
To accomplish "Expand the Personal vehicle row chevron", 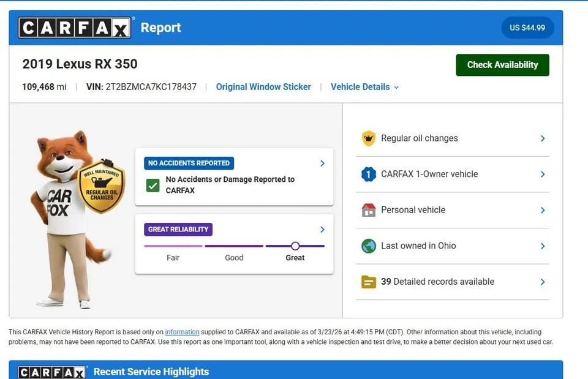I will 543,210.
